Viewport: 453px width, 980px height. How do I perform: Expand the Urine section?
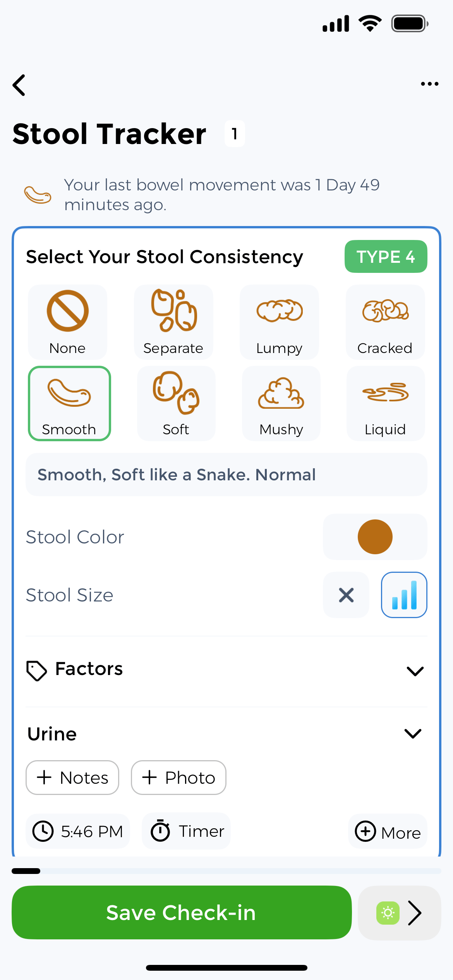tap(413, 733)
